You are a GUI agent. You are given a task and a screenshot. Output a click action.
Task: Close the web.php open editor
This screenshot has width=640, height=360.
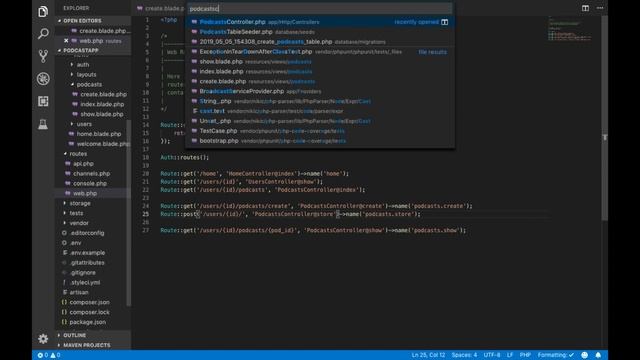point(66,41)
